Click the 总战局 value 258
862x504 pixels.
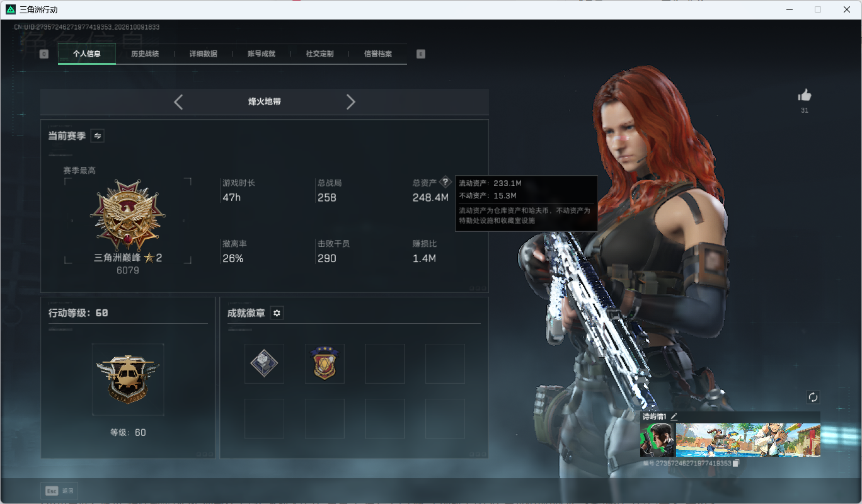click(327, 198)
